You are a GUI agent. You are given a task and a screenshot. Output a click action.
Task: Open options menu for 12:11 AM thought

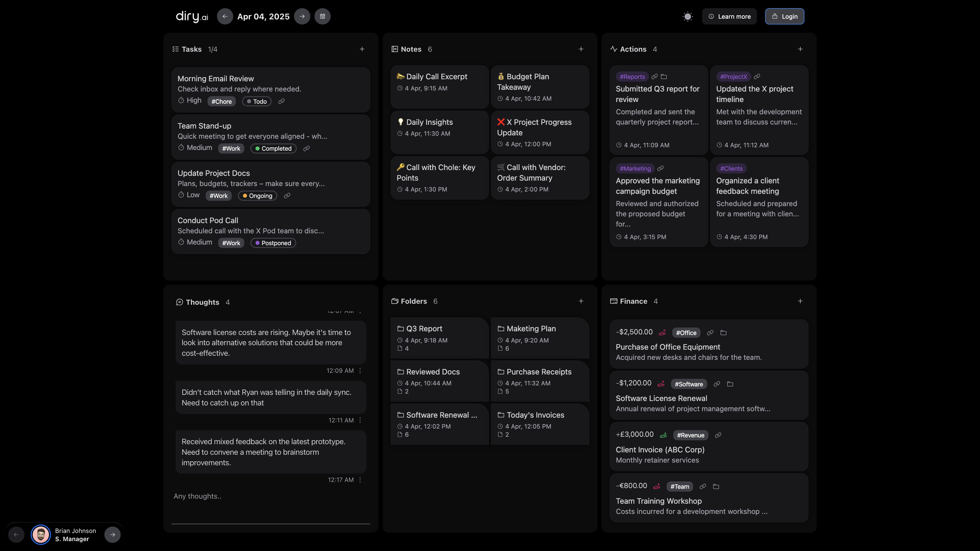coord(360,420)
